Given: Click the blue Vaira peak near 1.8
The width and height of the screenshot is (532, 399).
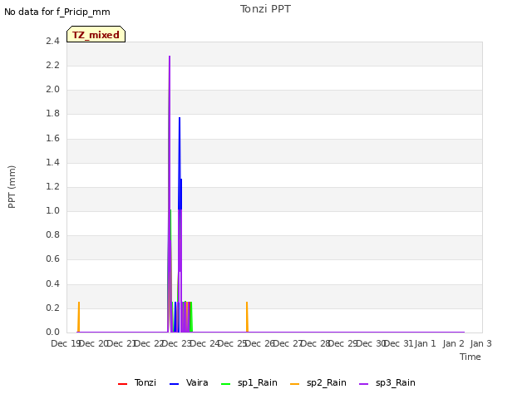Looking at the screenshot, I should (180, 118).
